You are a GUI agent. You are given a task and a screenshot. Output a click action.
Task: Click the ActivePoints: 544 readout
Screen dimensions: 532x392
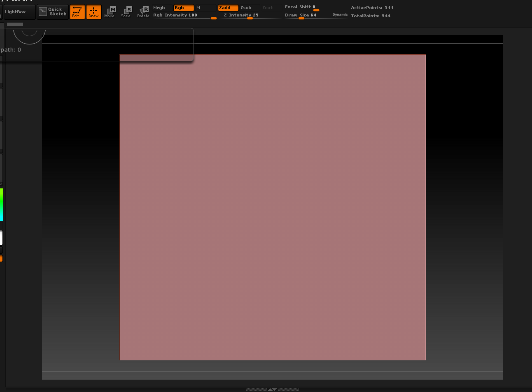[372, 8]
